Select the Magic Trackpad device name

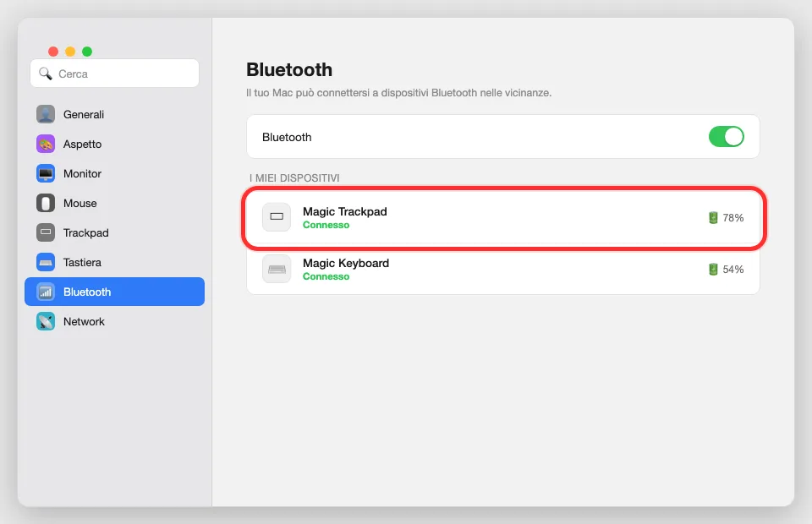pyautogui.click(x=345, y=211)
